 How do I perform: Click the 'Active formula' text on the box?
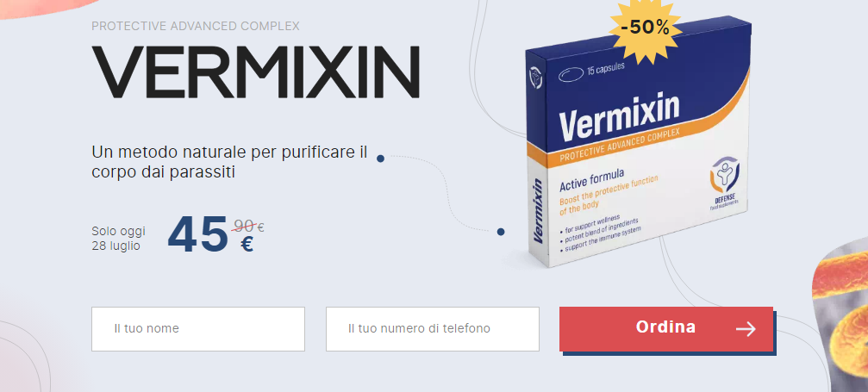pos(592,180)
